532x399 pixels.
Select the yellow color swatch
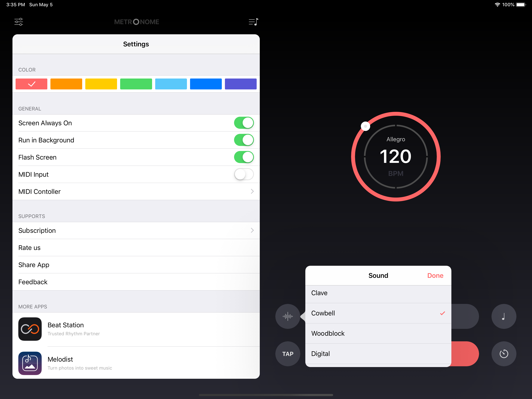tap(101, 84)
